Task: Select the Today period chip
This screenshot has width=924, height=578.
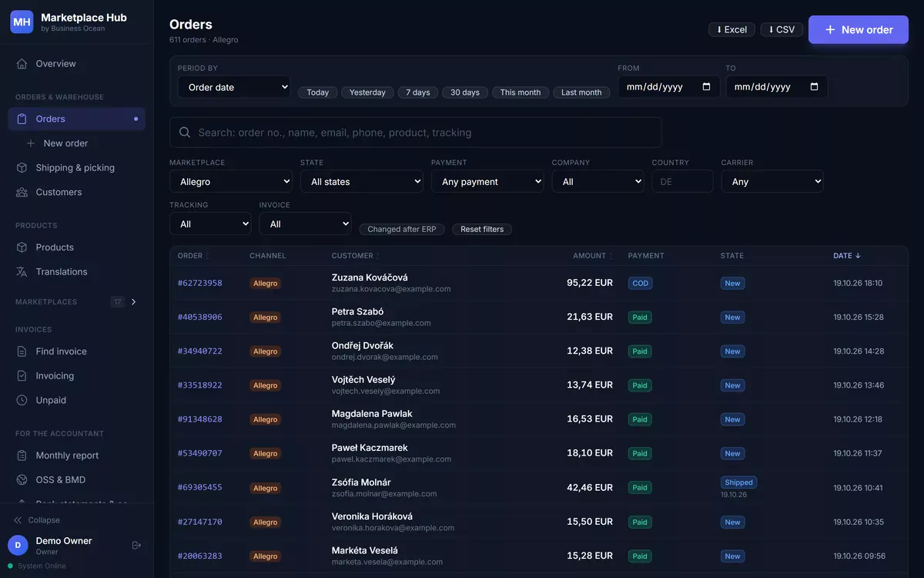Action: point(318,92)
